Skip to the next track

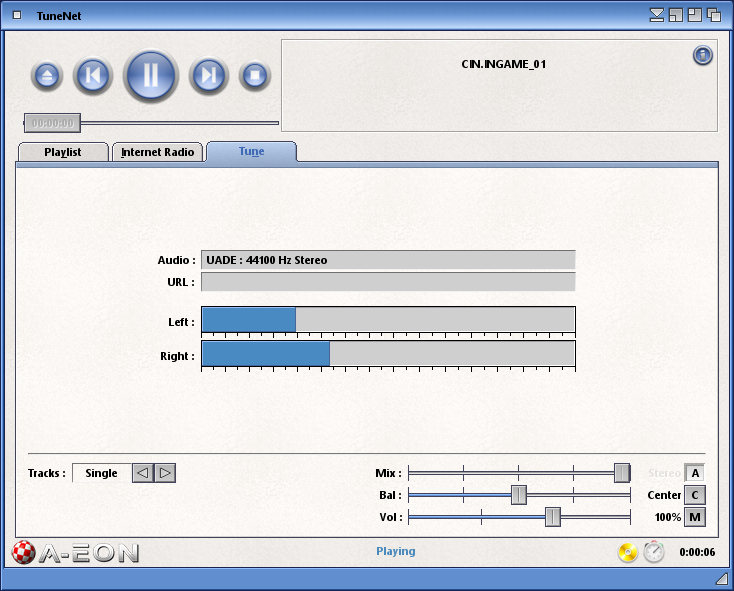pos(208,75)
